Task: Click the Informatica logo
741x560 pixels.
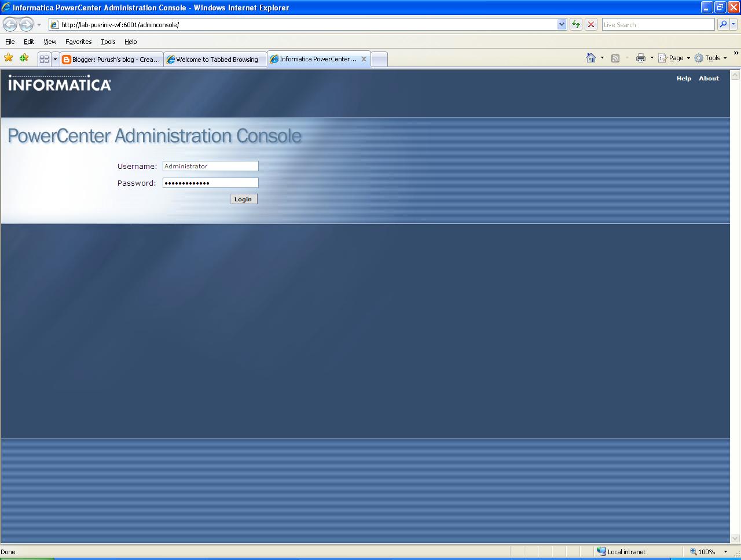Action: (60, 83)
